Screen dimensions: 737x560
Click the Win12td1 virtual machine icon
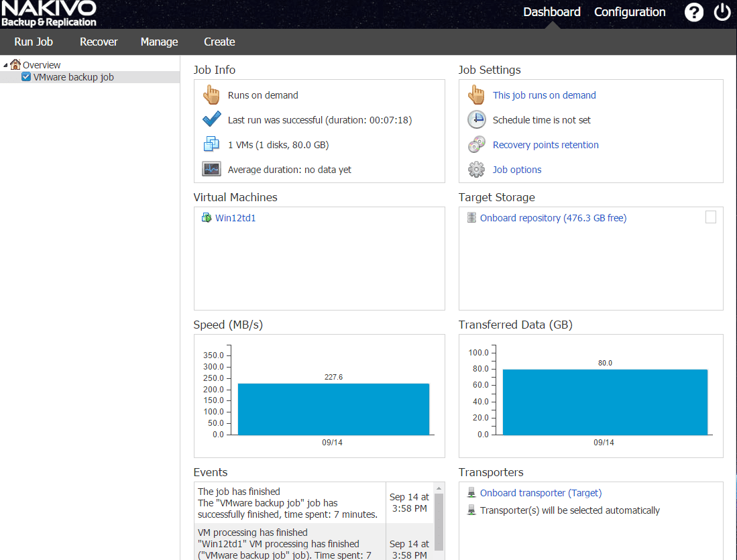[207, 218]
